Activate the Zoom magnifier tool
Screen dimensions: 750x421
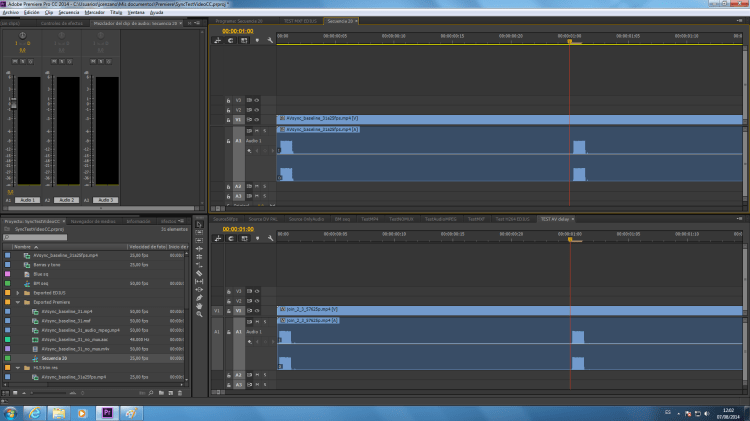(199, 315)
